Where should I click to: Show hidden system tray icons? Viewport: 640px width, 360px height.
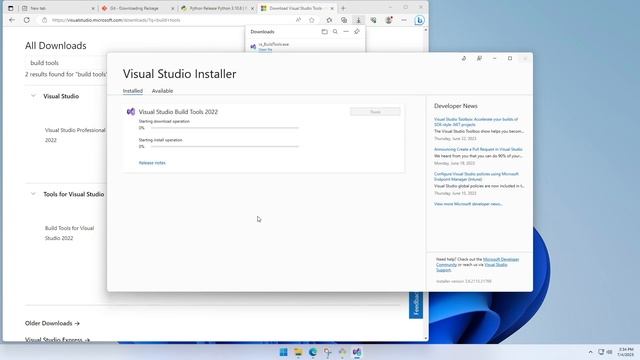pyautogui.click(x=590, y=352)
